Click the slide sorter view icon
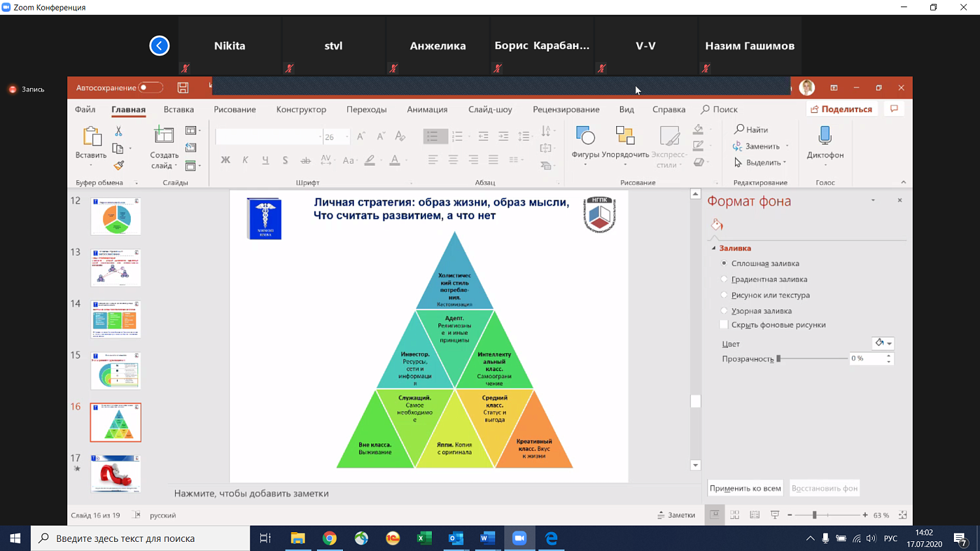Viewport: 980px width, 551px height. 735,515
